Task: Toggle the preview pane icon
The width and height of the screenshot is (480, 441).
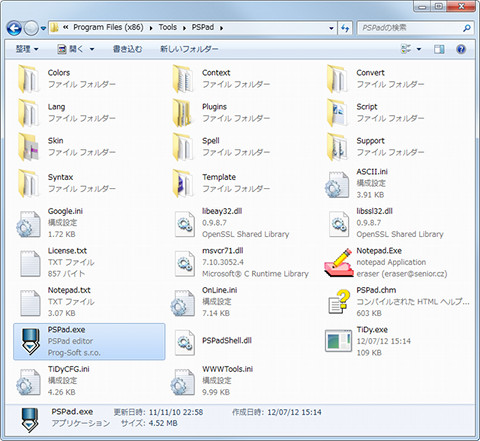Action: click(439, 49)
